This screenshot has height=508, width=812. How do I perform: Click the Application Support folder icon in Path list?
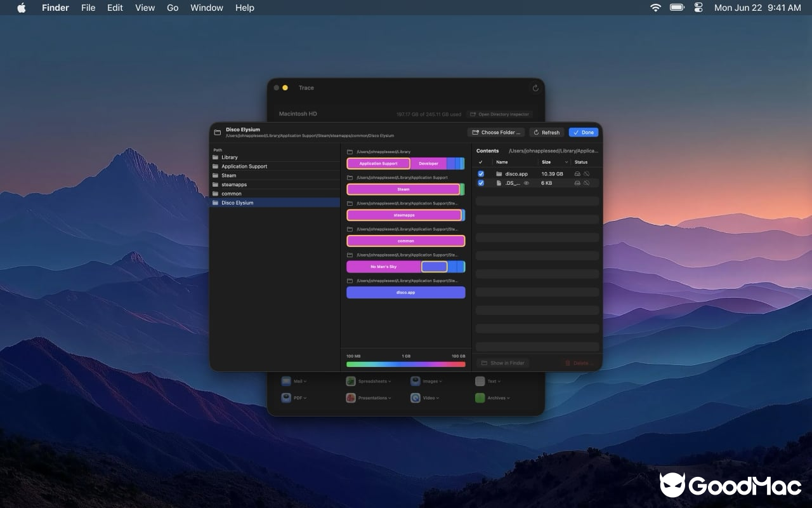coord(216,166)
